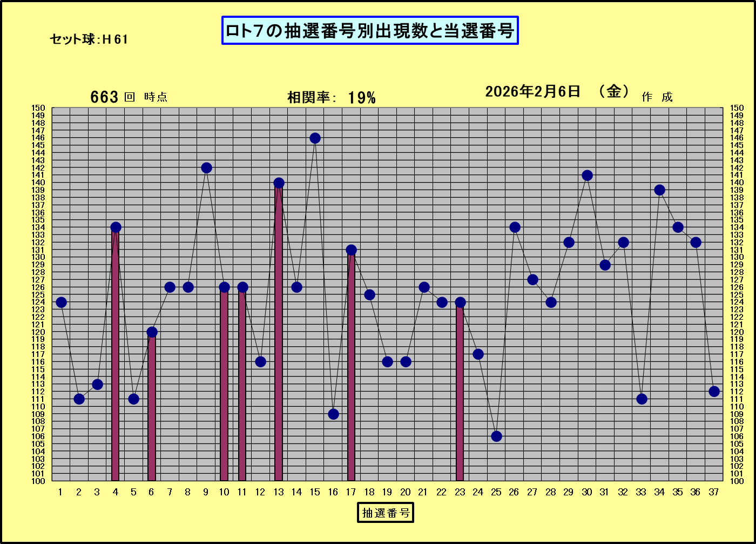This screenshot has width=756, height=544.
Task: Click the purple bar for number 17
Action: 351,367
